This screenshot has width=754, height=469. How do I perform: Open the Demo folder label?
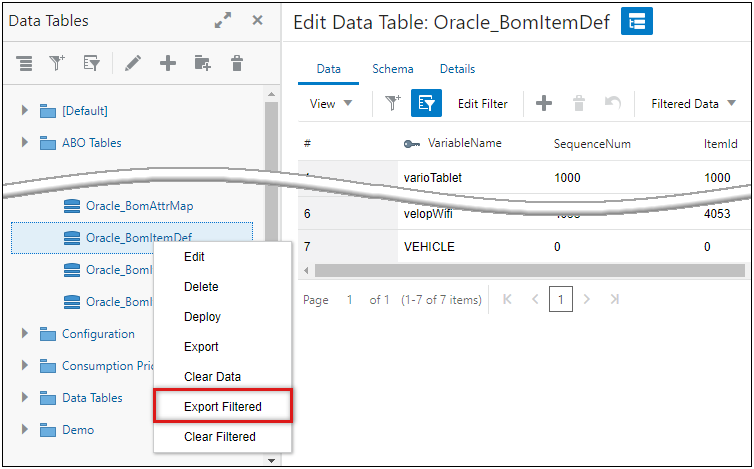click(x=78, y=430)
